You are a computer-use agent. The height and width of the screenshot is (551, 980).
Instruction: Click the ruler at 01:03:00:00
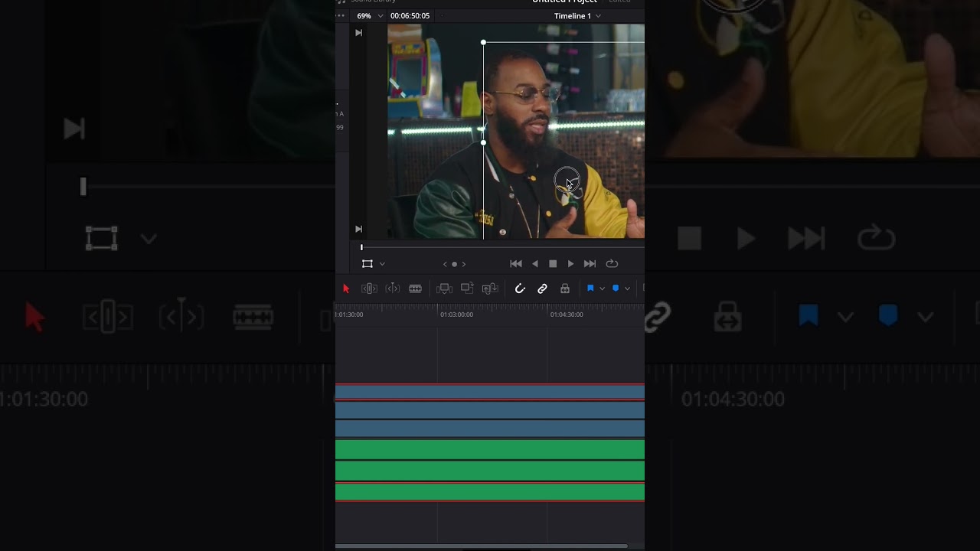457,315
